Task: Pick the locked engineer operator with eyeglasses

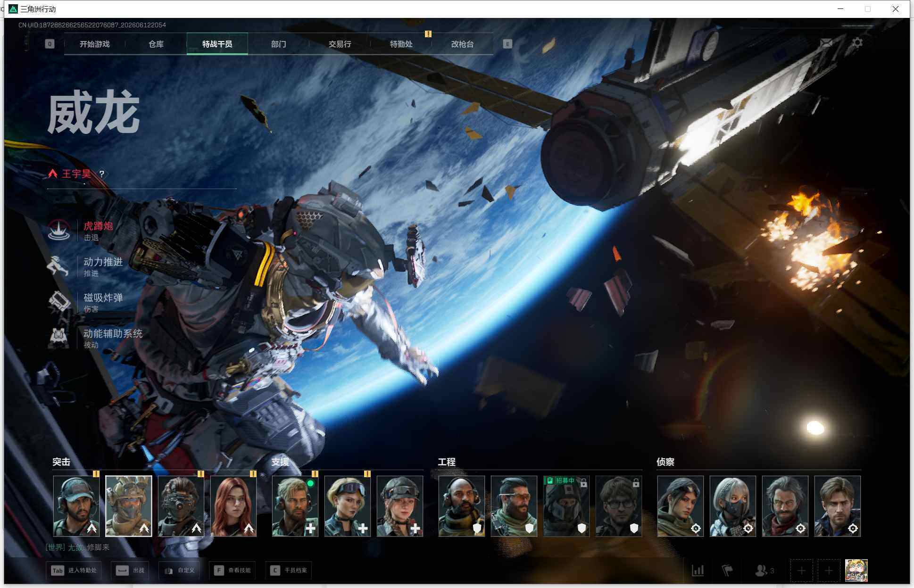Action: point(619,506)
